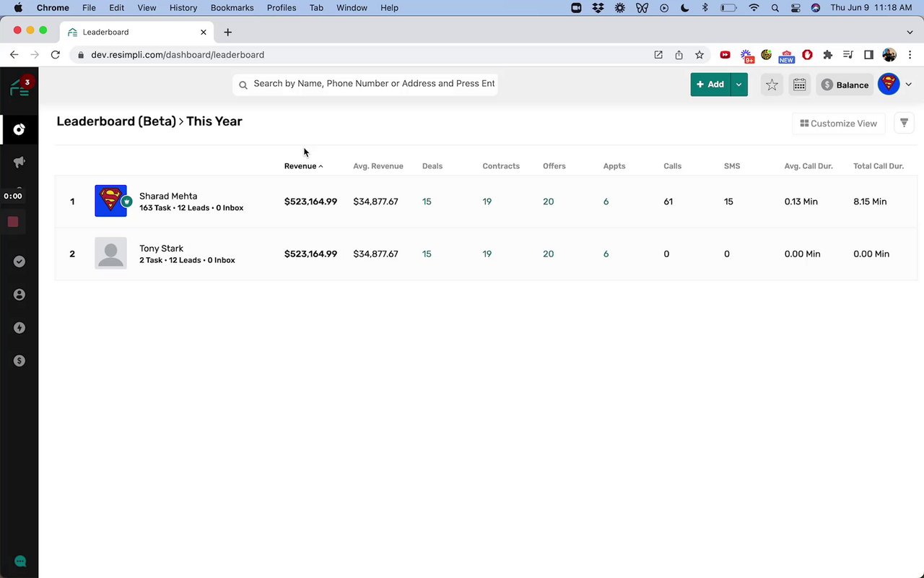
Task: Open the Profiles menu in menu bar
Action: 282,8
